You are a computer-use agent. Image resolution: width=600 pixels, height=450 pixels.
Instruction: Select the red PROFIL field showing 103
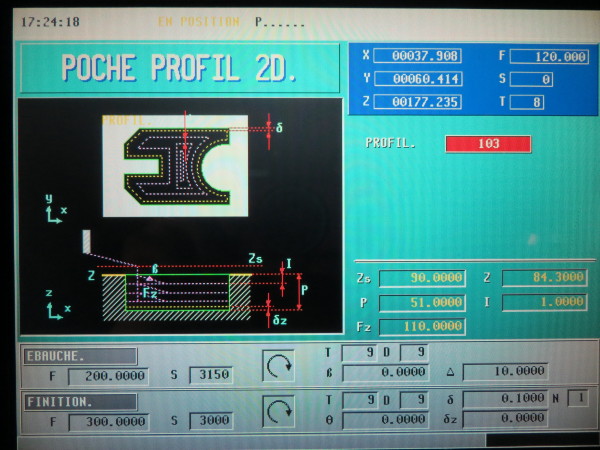click(488, 144)
